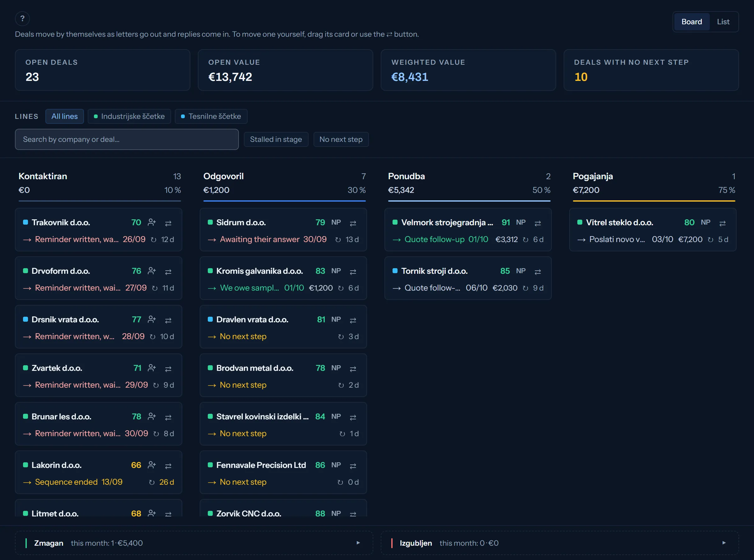Click the Weighted Value €8,431 figure

coord(409,77)
